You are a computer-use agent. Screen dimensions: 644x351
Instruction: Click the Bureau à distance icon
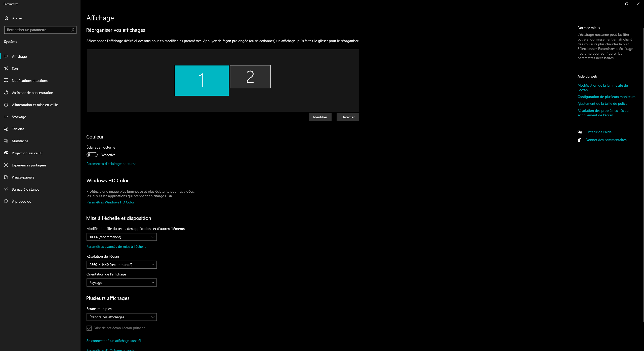pyautogui.click(x=6, y=189)
